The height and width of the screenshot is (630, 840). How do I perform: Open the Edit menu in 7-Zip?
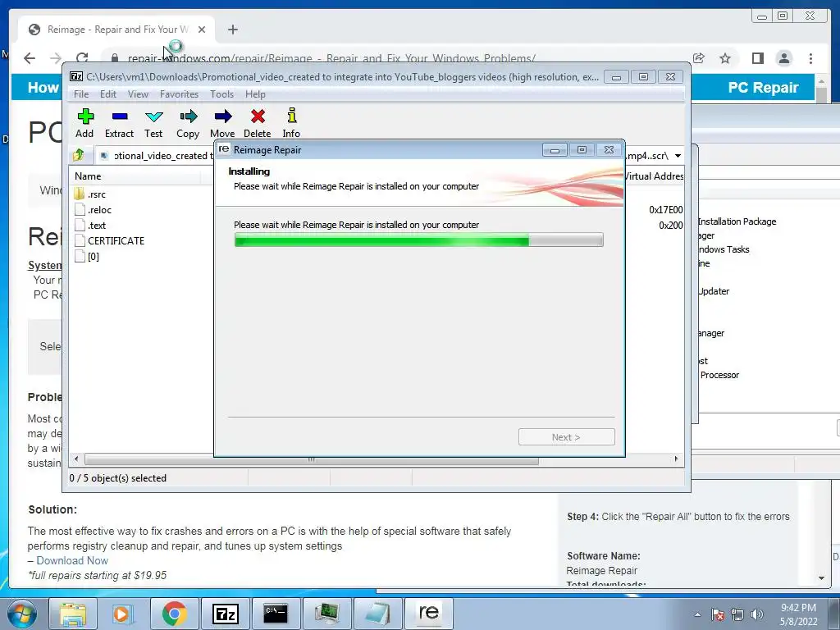tap(107, 94)
